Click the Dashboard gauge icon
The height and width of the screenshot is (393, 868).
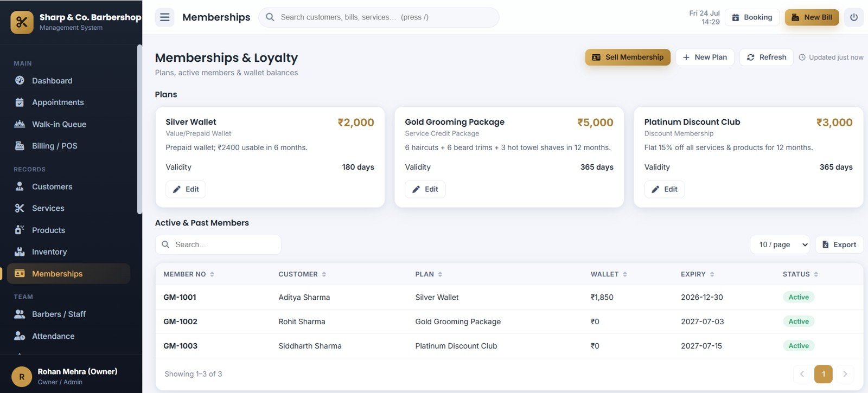coord(20,80)
